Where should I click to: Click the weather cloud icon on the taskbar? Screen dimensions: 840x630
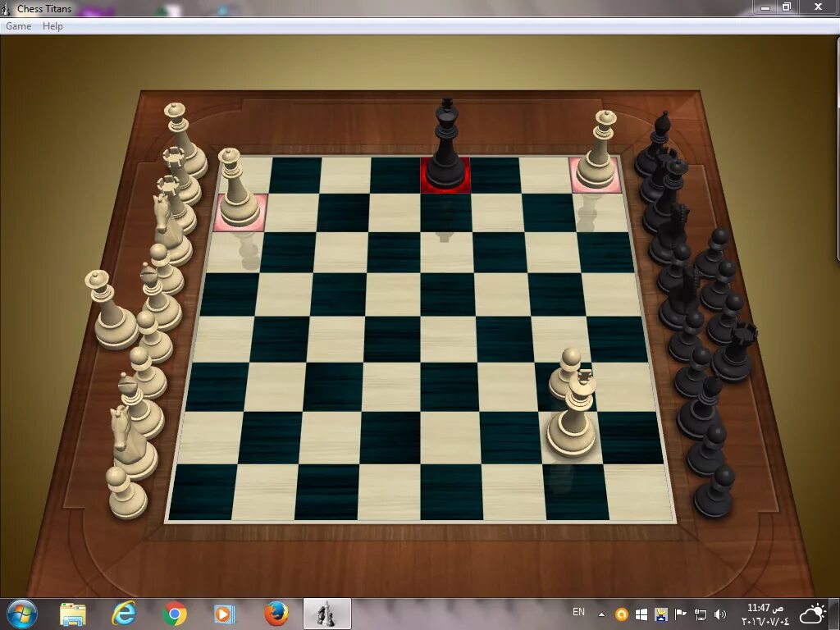point(812,614)
